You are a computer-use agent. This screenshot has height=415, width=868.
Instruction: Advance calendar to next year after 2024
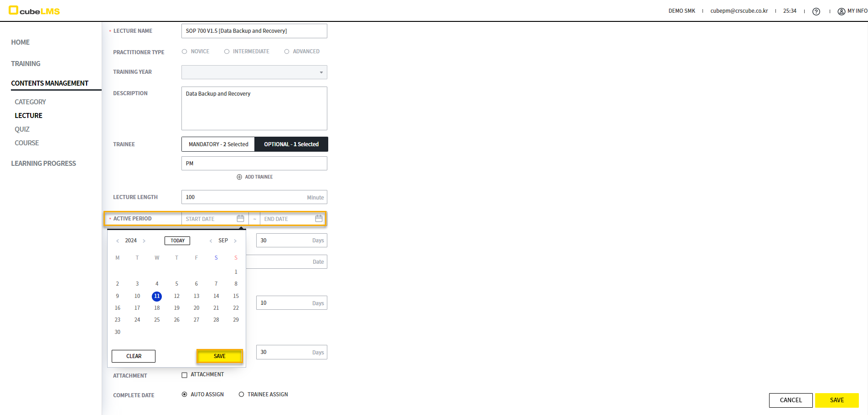[x=144, y=241]
